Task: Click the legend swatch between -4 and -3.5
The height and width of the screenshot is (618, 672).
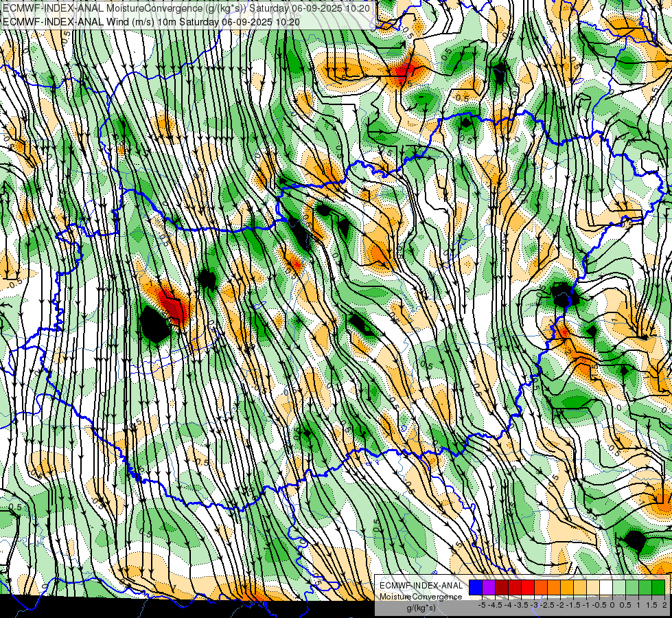Action: (x=515, y=587)
